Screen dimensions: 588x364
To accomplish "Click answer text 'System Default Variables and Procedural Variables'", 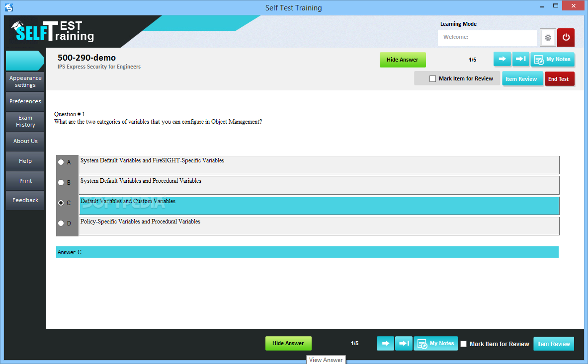I will [141, 180].
